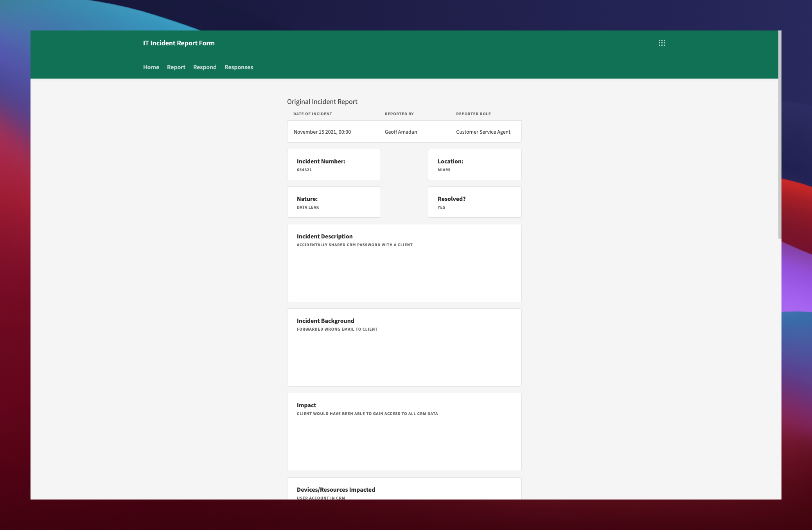The width and height of the screenshot is (812, 530).
Task: Click the Responses menu item
Action: 238,67
